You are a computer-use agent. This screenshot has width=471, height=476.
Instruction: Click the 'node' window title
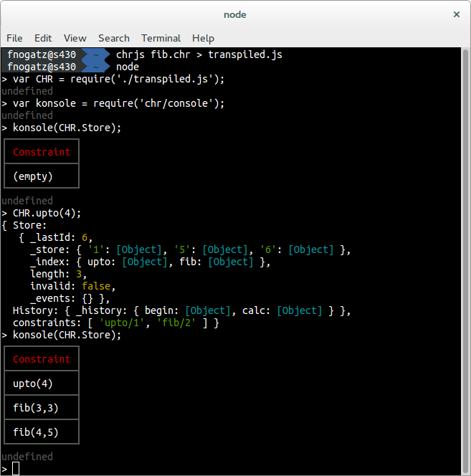click(x=235, y=14)
